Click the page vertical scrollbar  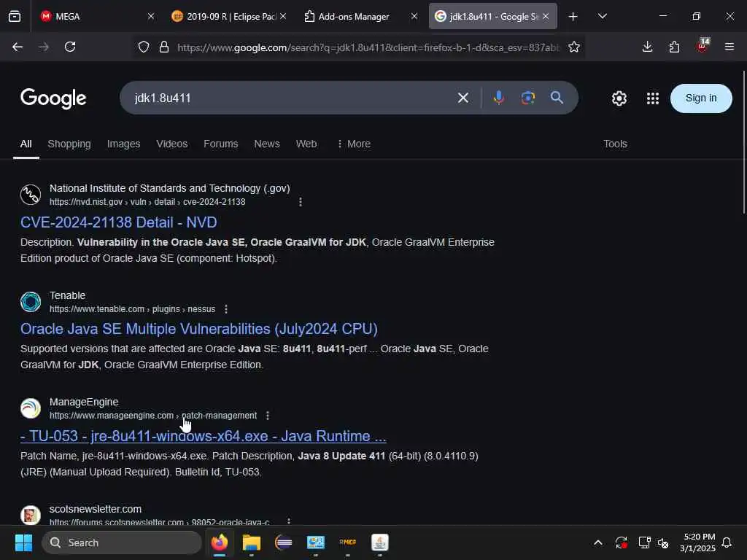coord(743,143)
